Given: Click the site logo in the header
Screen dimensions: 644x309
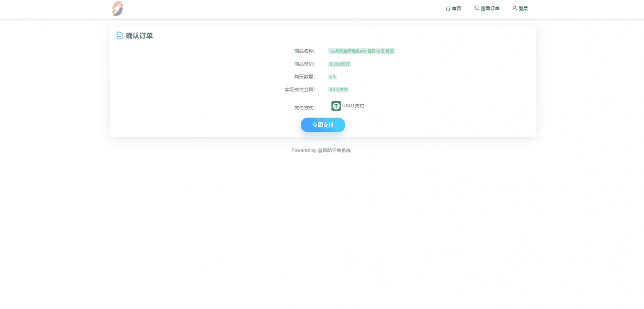Looking at the screenshot, I should (x=117, y=9).
